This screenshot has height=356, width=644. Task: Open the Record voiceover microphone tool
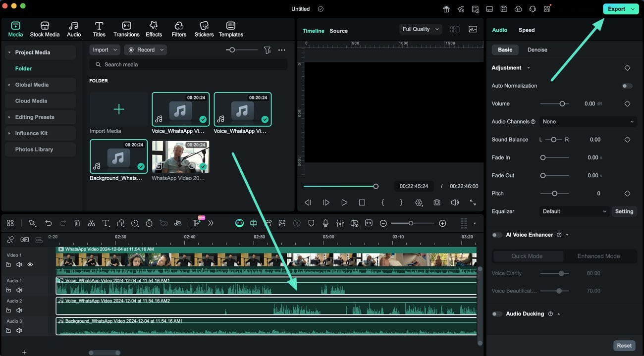click(x=325, y=223)
